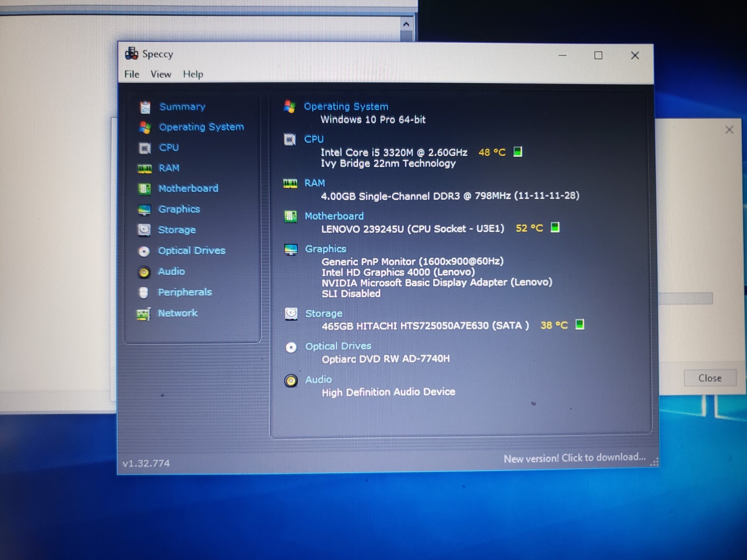Open the Optical Drives heading link
Viewport: 747px width, 560px height.
338,346
